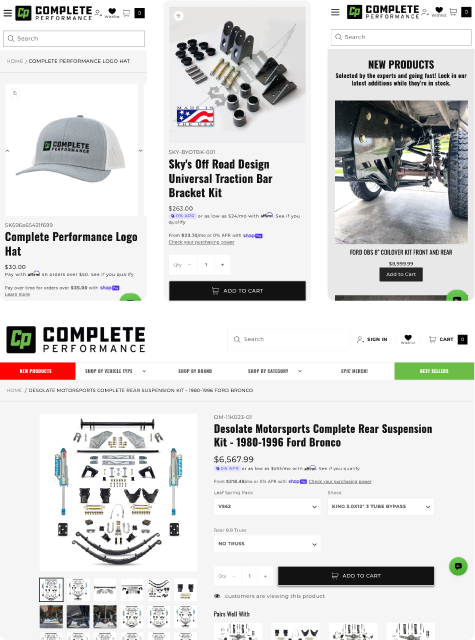The width and height of the screenshot is (475, 640).
Task: Open the Shock selection dropdown
Action: point(381,507)
